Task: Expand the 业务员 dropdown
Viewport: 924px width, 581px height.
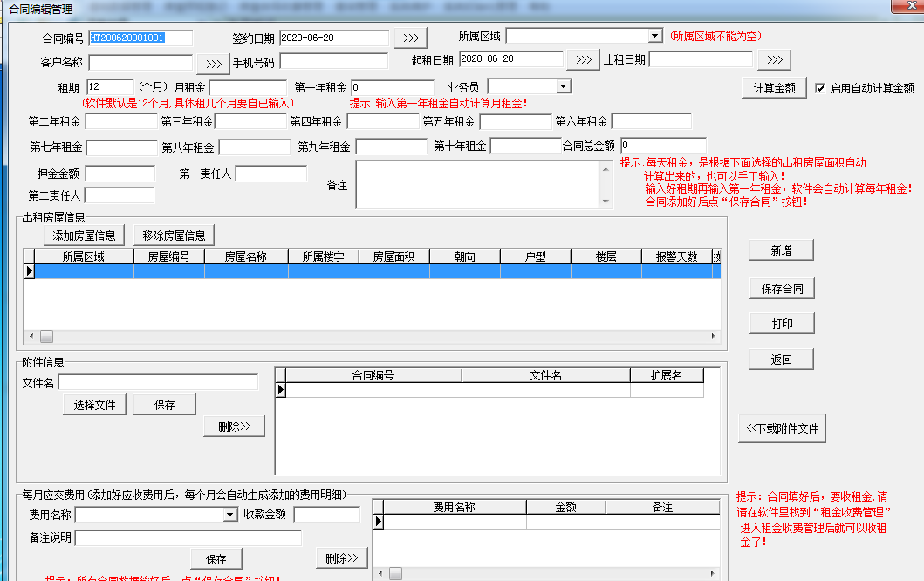Action: (x=564, y=86)
